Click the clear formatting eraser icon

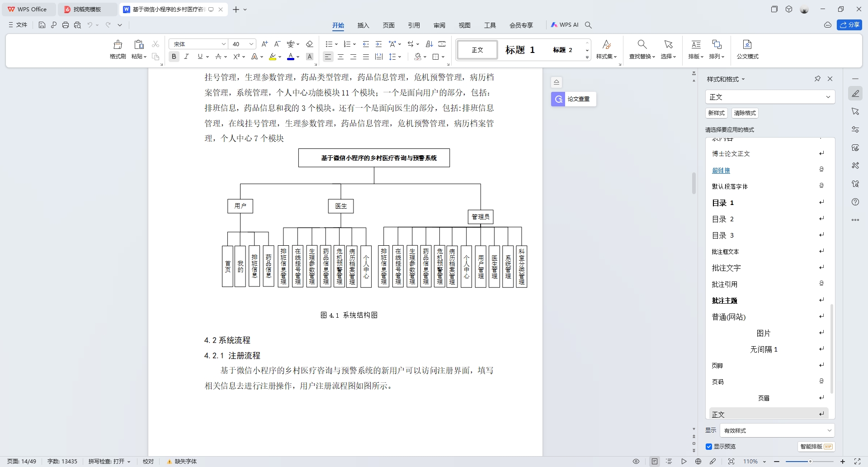click(x=310, y=44)
